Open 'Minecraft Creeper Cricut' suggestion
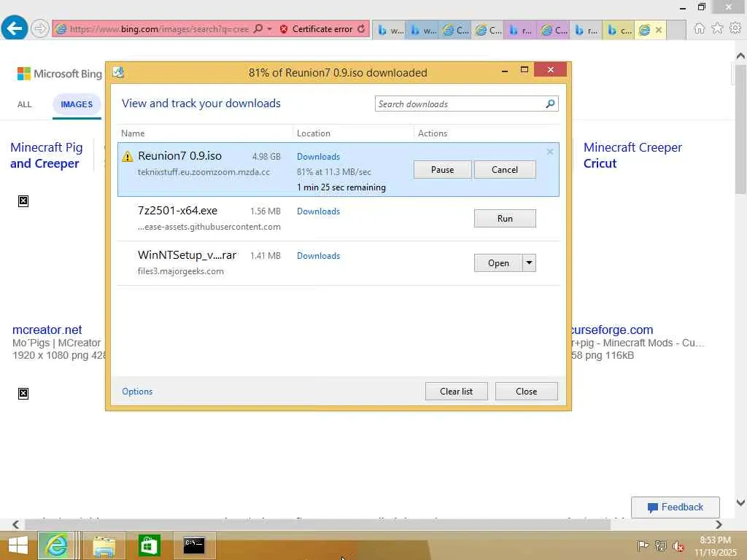 click(x=632, y=155)
